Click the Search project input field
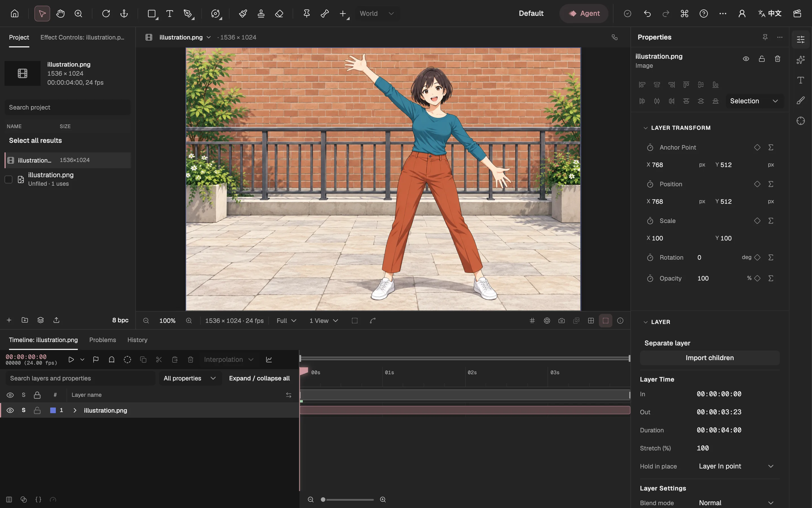 coord(67,107)
